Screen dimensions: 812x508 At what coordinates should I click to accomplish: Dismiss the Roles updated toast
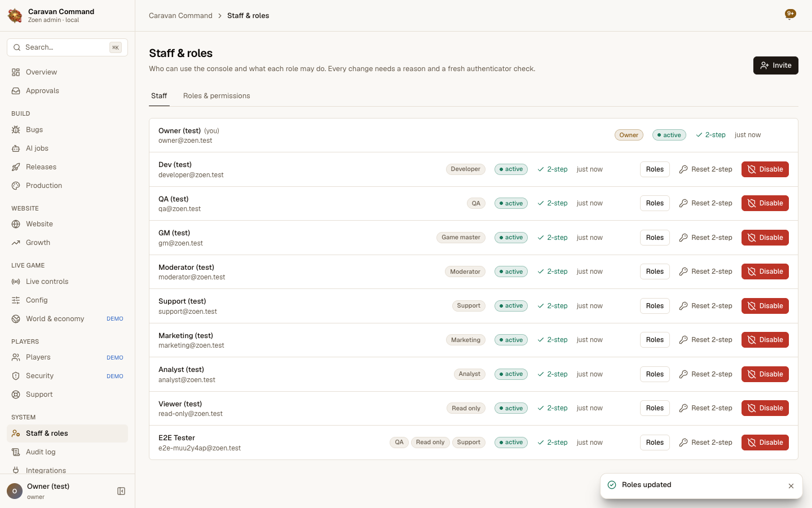pyautogui.click(x=791, y=486)
